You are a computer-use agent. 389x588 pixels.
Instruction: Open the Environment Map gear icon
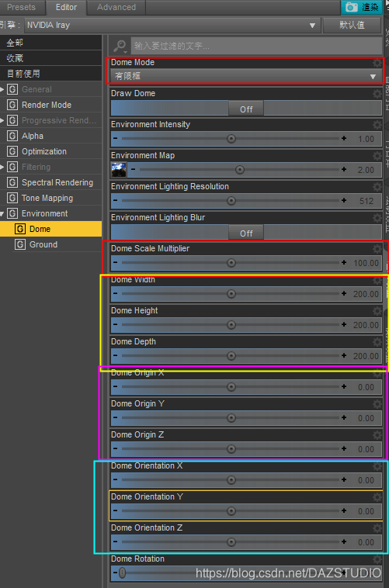tap(377, 156)
